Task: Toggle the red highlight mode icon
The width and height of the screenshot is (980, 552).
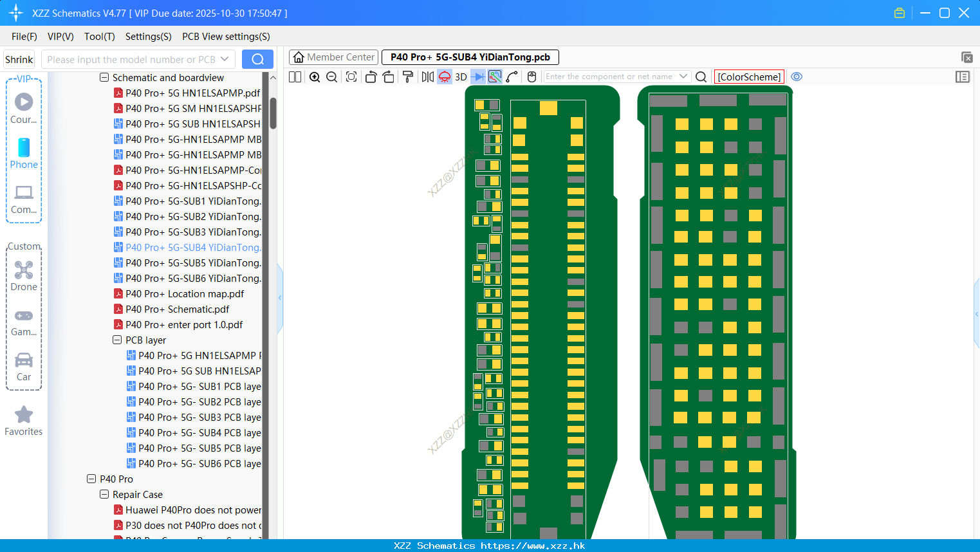Action: tap(445, 77)
